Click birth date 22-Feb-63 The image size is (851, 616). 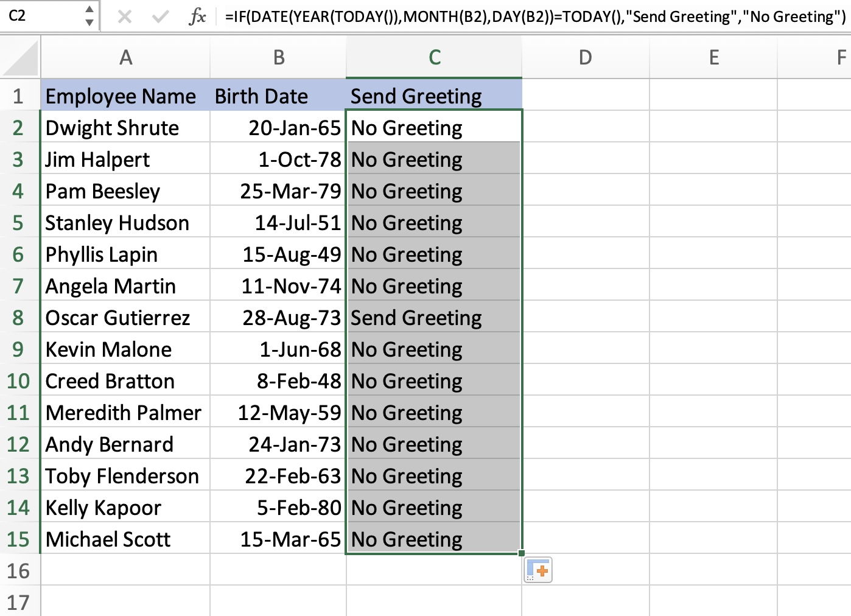click(x=278, y=475)
